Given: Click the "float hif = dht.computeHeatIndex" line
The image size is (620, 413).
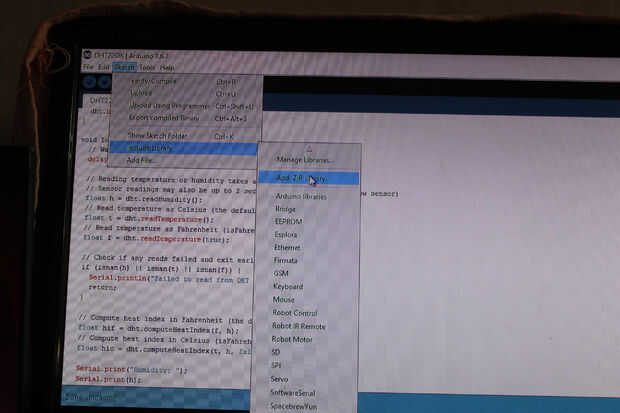Looking at the screenshot, I should [x=159, y=329].
